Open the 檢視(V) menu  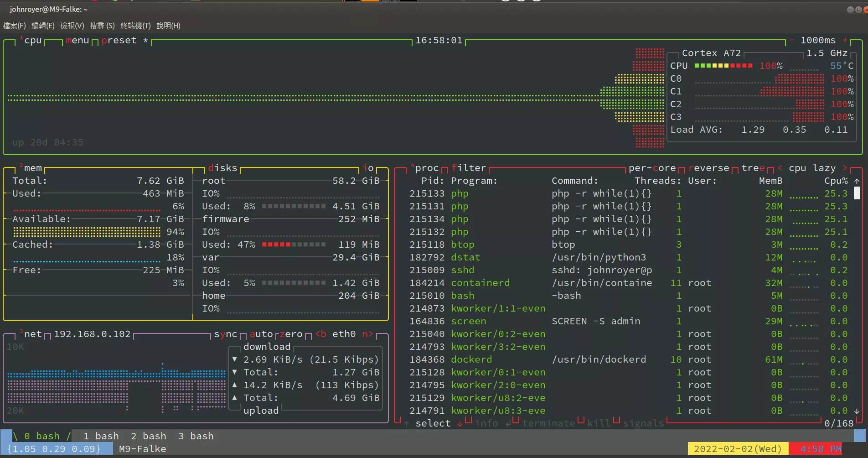[72, 26]
